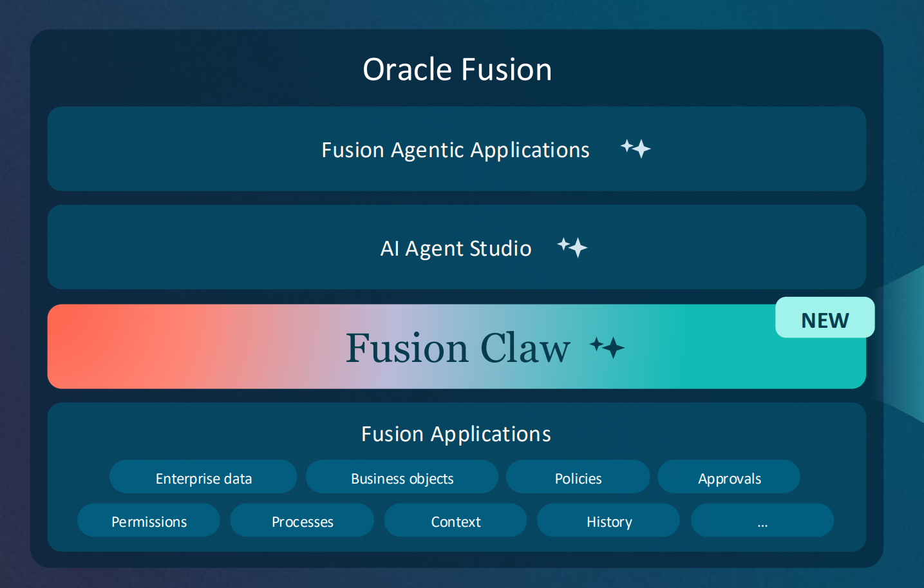Open the Approvals pill
The image size is (924, 588).
(x=729, y=477)
